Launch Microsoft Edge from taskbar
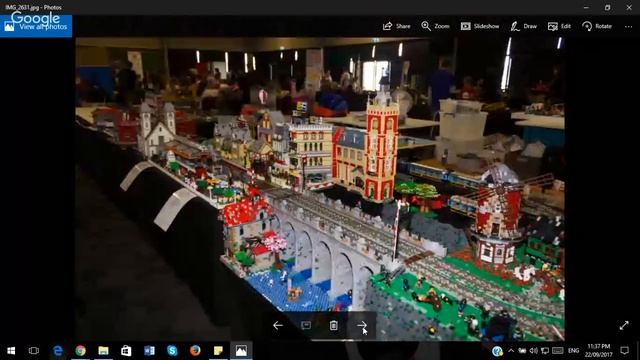The width and height of the screenshot is (640, 360). [58, 350]
